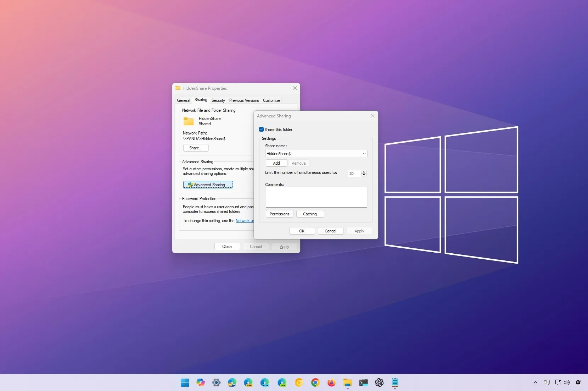Open Edge Beta from the taskbar

(x=264, y=382)
